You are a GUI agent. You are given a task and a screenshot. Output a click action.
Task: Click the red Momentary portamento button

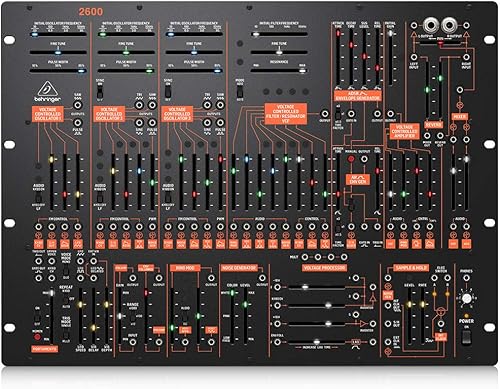click(x=37, y=337)
